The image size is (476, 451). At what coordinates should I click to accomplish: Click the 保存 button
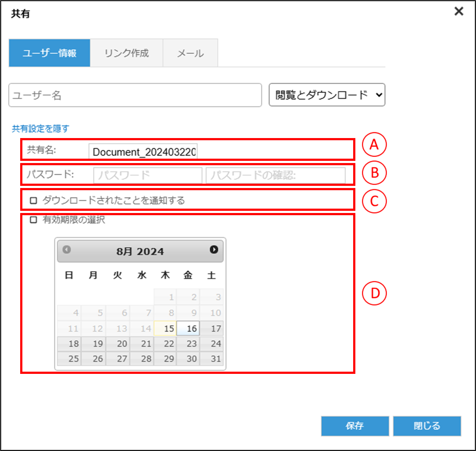[x=355, y=426]
